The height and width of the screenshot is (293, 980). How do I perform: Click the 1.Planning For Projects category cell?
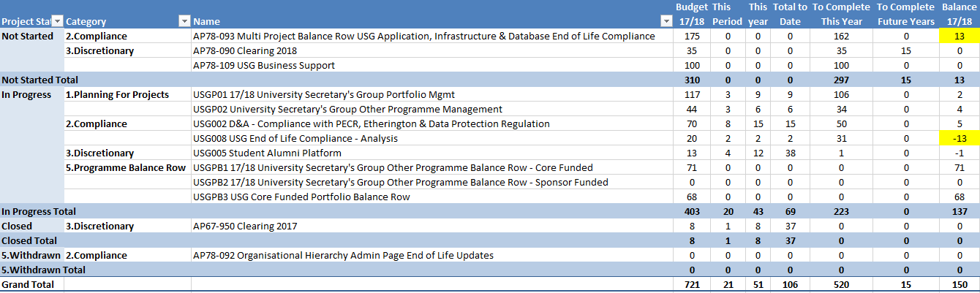[117, 95]
